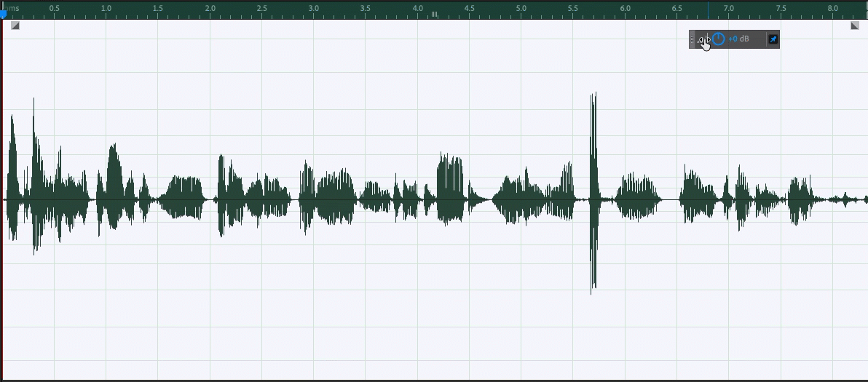Click the 3.0 mark on the time ruler
This screenshot has height=382, width=868.
[x=314, y=9]
